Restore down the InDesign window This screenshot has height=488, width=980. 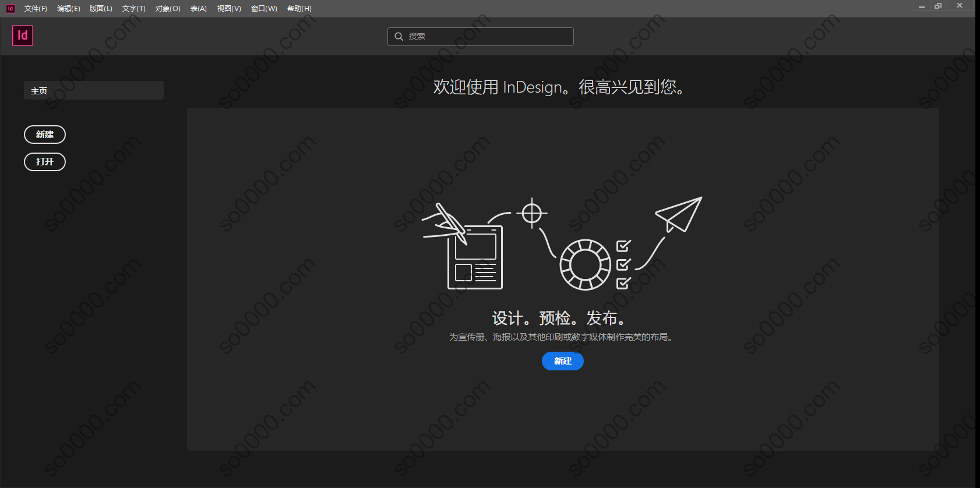click(938, 6)
